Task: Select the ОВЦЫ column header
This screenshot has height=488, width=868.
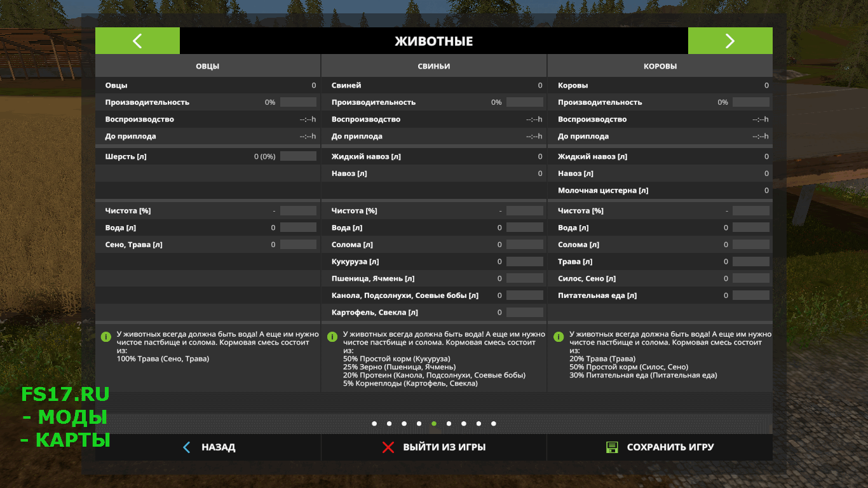Action: click(x=208, y=66)
